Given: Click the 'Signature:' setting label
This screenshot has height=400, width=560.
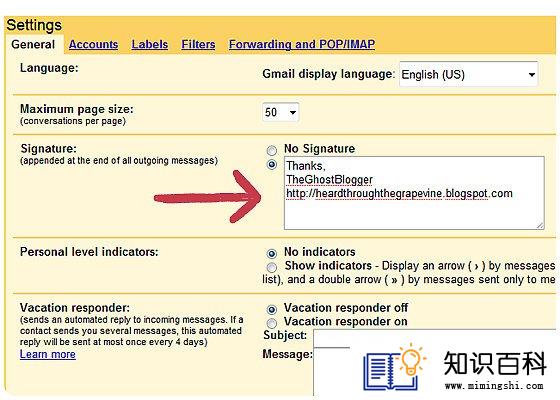Looking at the screenshot, I should point(49,149).
